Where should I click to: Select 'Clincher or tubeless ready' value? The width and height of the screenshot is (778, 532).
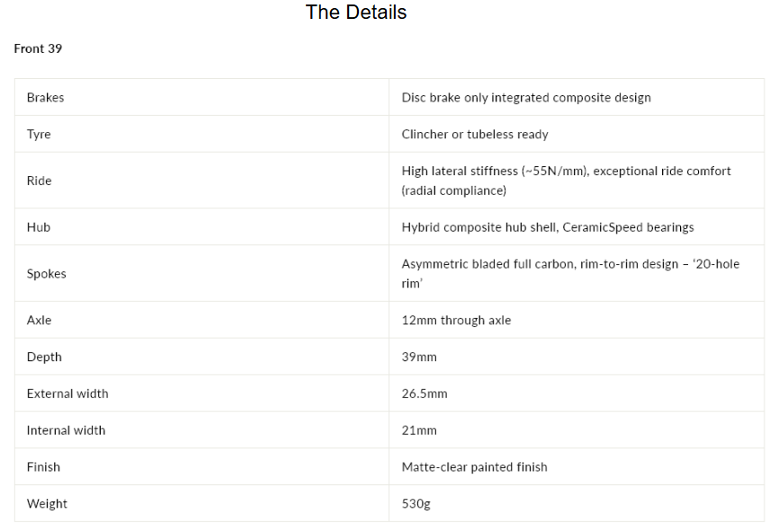click(475, 135)
